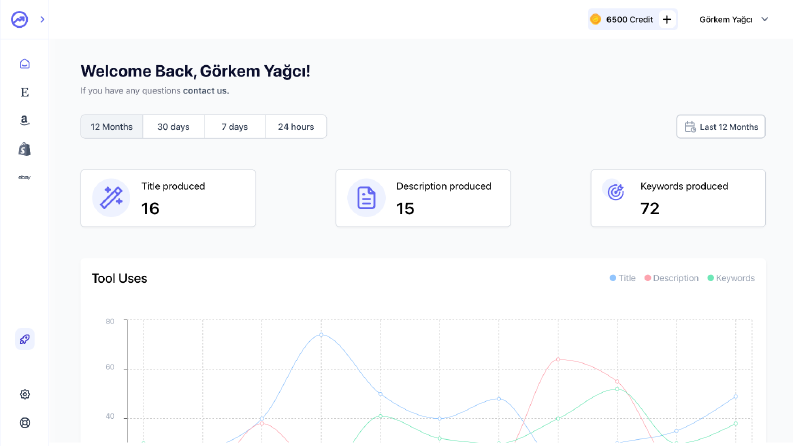Click the peak point of the blue Title line

tap(321, 335)
